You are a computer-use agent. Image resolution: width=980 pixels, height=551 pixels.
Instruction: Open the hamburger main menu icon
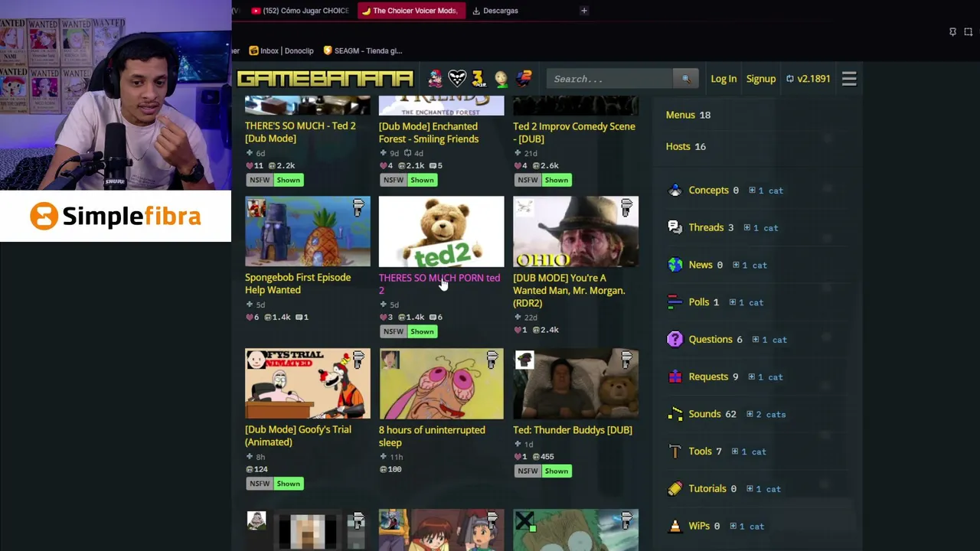pyautogui.click(x=849, y=79)
